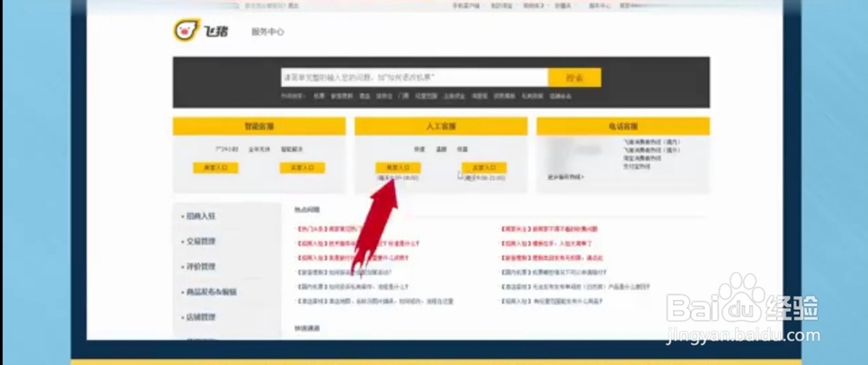Open the 更多服务热线> link
868x365 pixels.
point(565,177)
